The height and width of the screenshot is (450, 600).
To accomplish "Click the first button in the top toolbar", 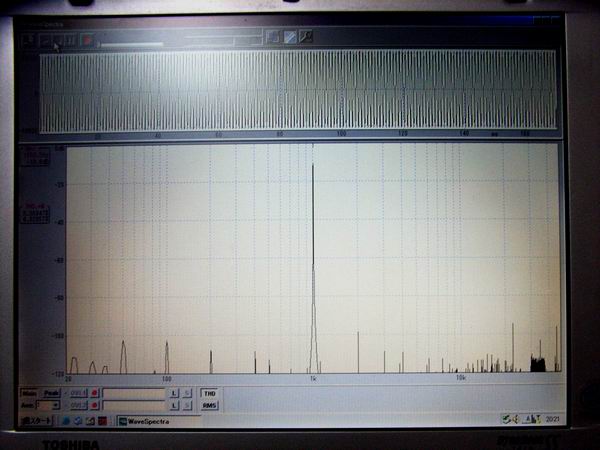I will [x=28, y=40].
